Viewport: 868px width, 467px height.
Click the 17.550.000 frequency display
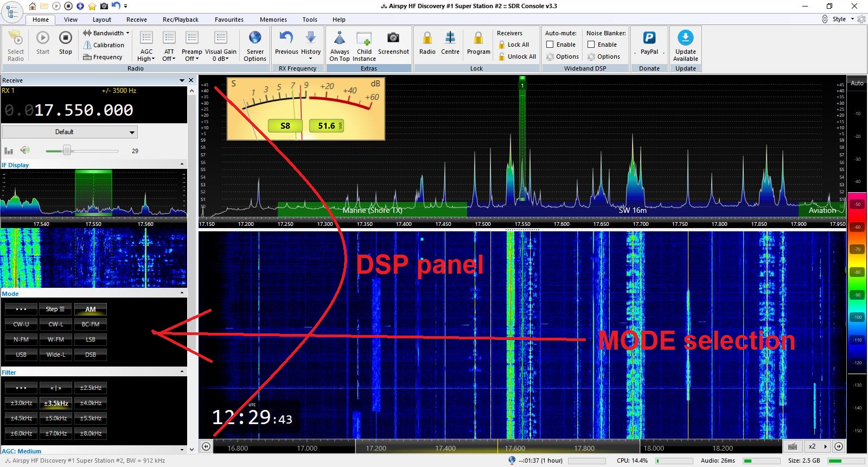point(83,110)
